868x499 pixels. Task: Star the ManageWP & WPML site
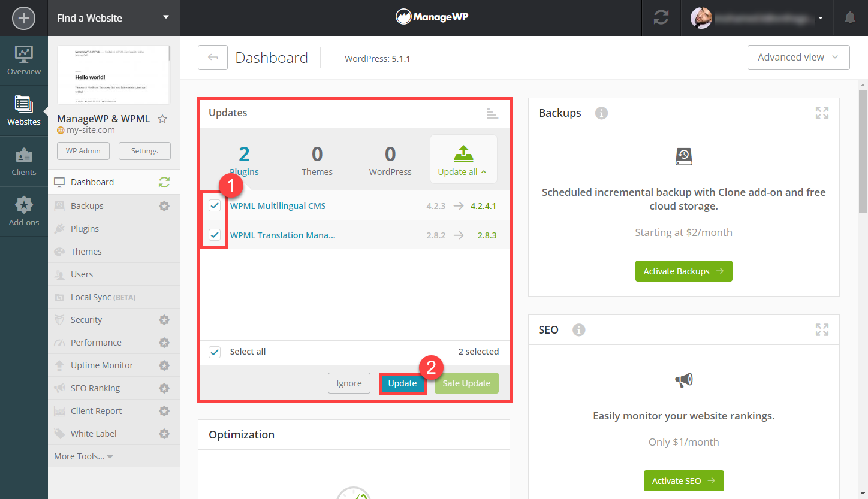[x=162, y=119]
